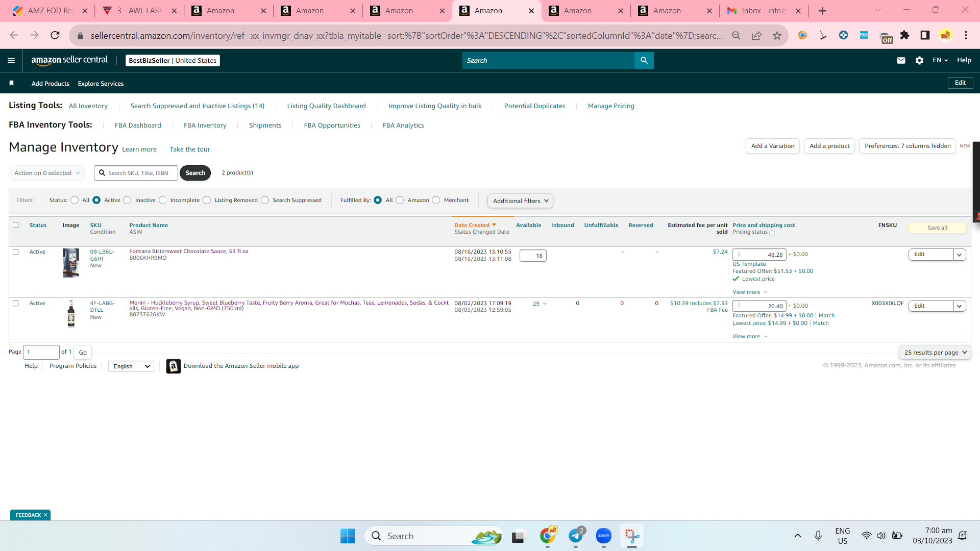Reload the page with the refresh icon
This screenshot has width=980, height=551.
click(55, 35)
